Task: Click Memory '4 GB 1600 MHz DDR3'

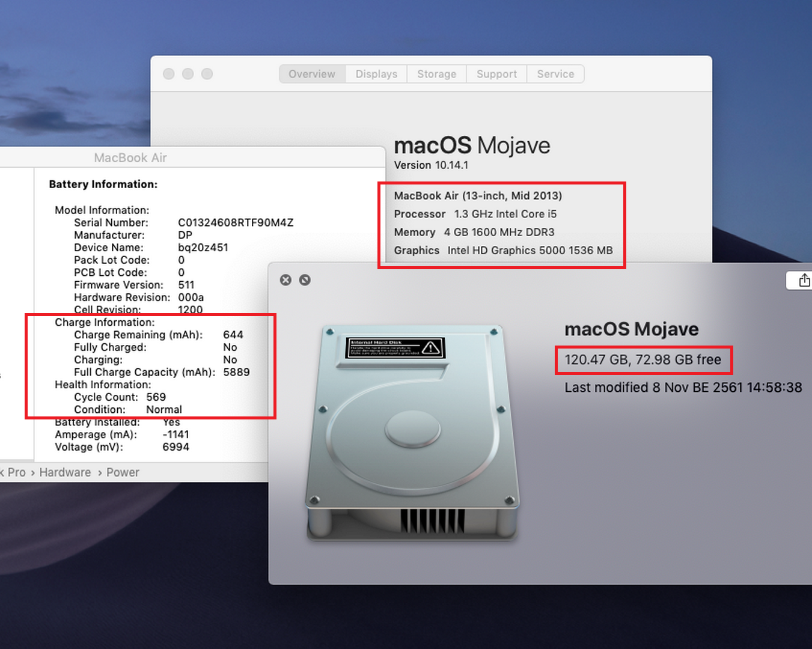Action: 499,232
